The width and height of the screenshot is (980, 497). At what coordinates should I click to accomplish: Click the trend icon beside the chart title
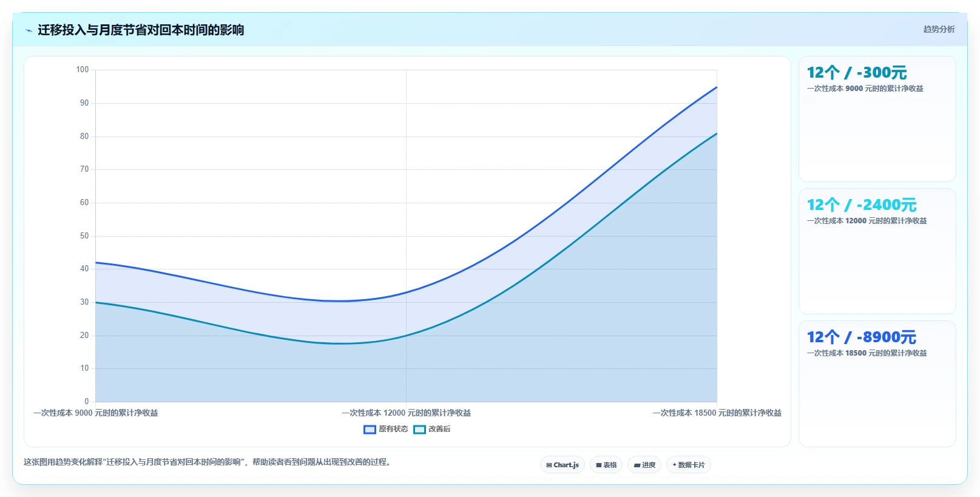coord(29,30)
